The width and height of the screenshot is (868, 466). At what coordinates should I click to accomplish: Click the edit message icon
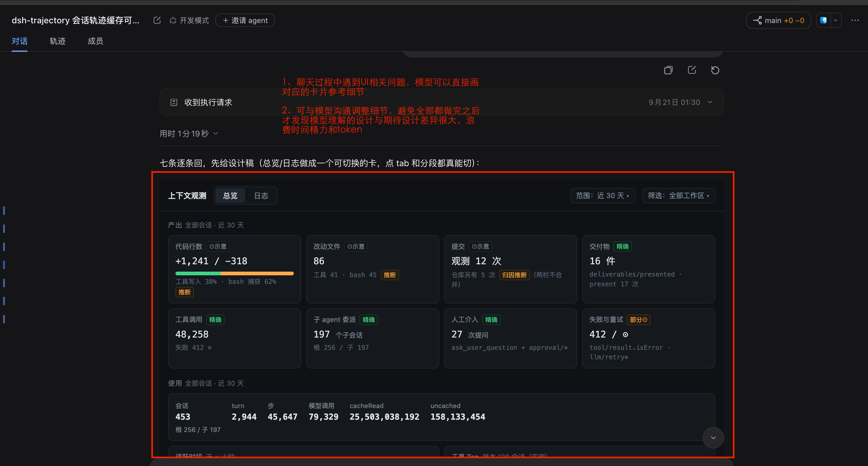pyautogui.click(x=692, y=70)
